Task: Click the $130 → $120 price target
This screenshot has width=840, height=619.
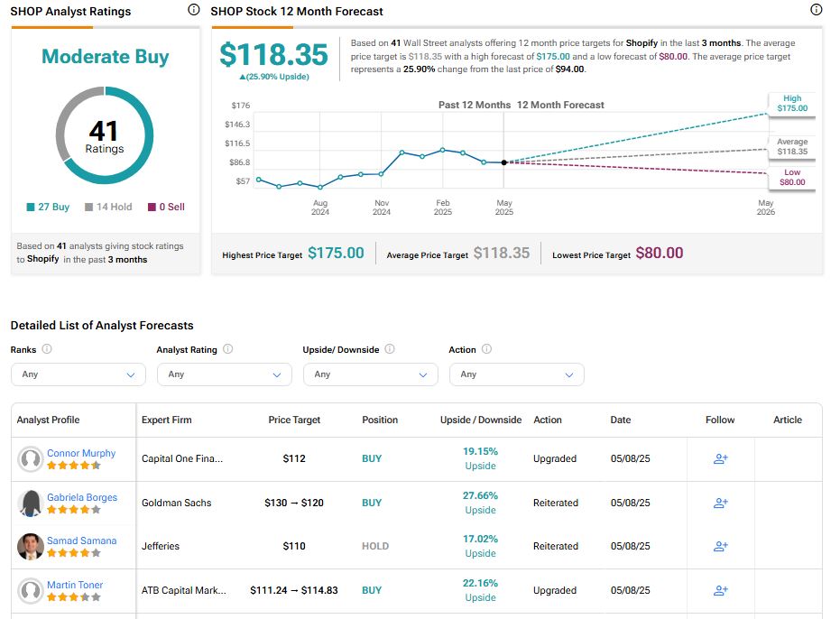Action: point(294,503)
